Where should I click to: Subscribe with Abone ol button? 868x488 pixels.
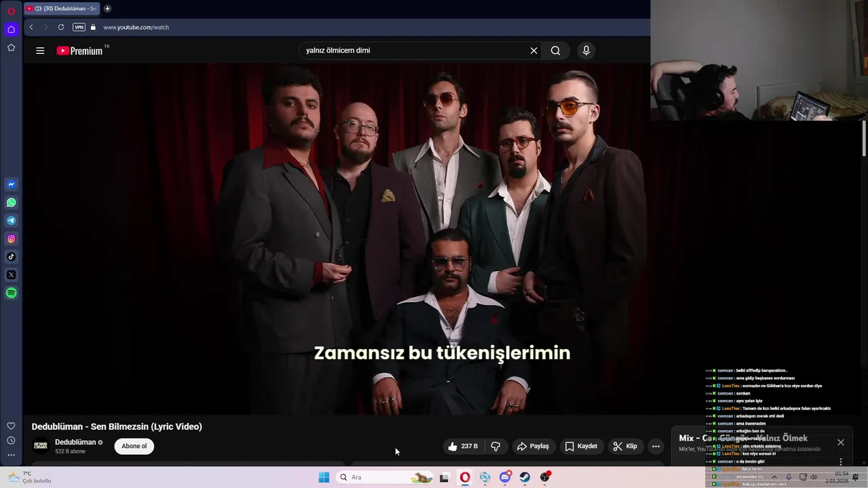point(134,446)
